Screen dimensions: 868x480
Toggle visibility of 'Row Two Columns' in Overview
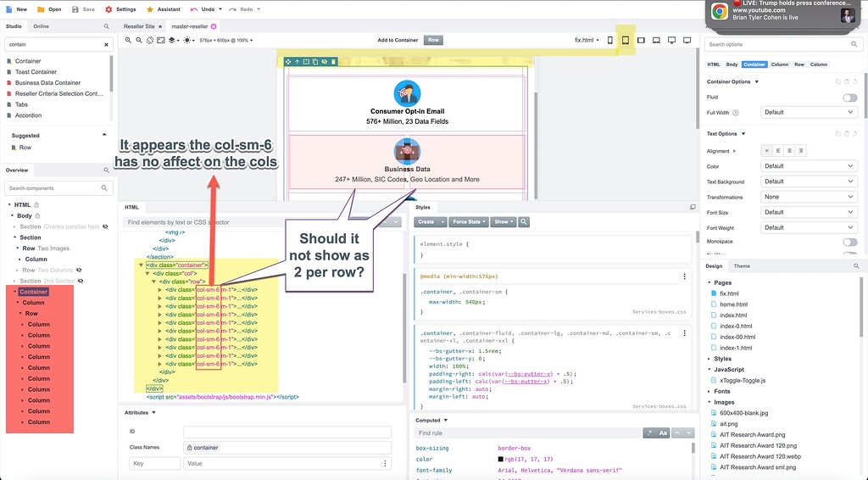(79, 271)
